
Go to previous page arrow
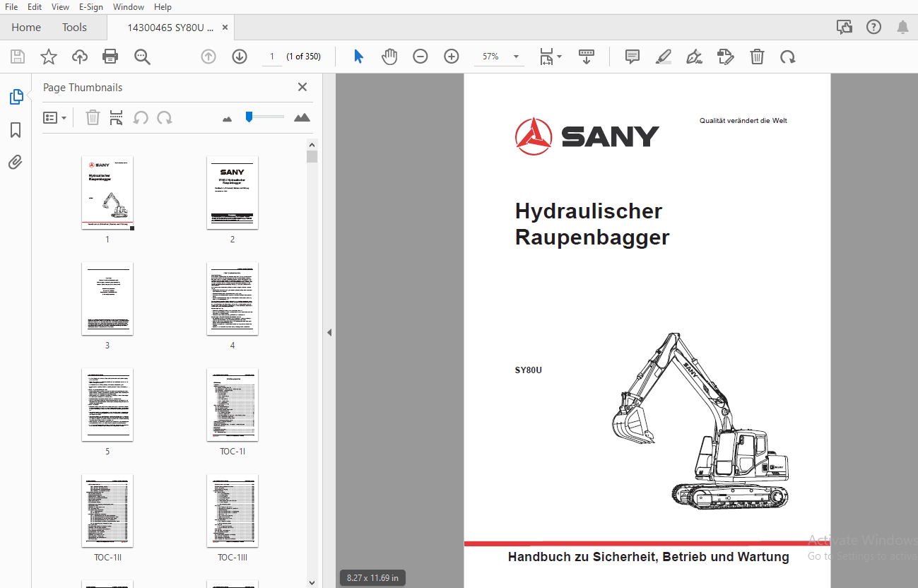coord(208,57)
